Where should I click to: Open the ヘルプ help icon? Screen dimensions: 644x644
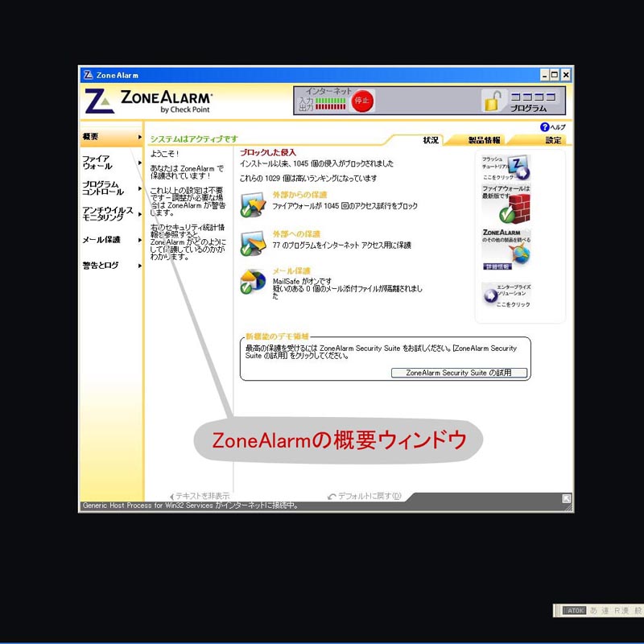tap(545, 127)
